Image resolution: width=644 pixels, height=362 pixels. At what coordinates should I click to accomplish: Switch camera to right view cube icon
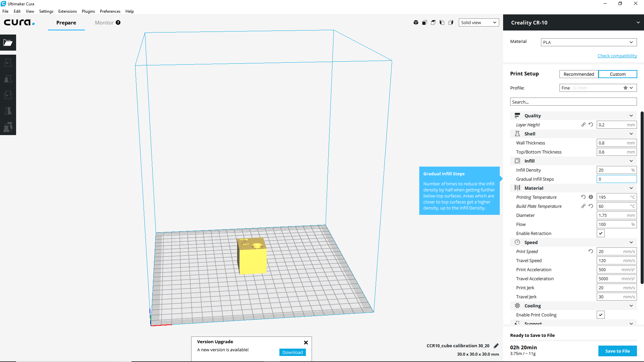[451, 22]
